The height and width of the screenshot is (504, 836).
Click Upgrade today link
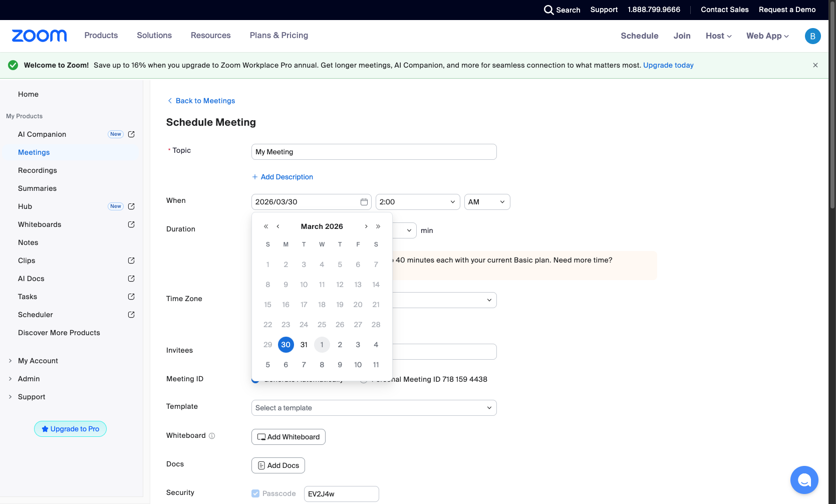pyautogui.click(x=668, y=65)
